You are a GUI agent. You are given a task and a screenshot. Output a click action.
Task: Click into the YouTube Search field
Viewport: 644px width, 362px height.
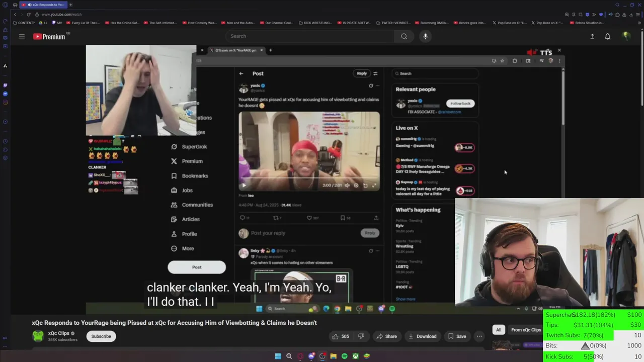tap(309, 36)
